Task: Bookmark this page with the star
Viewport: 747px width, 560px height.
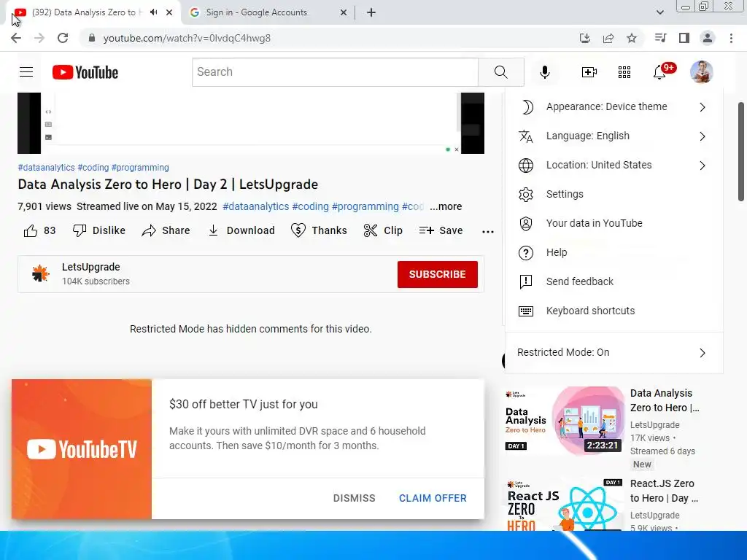Action: pyautogui.click(x=631, y=38)
